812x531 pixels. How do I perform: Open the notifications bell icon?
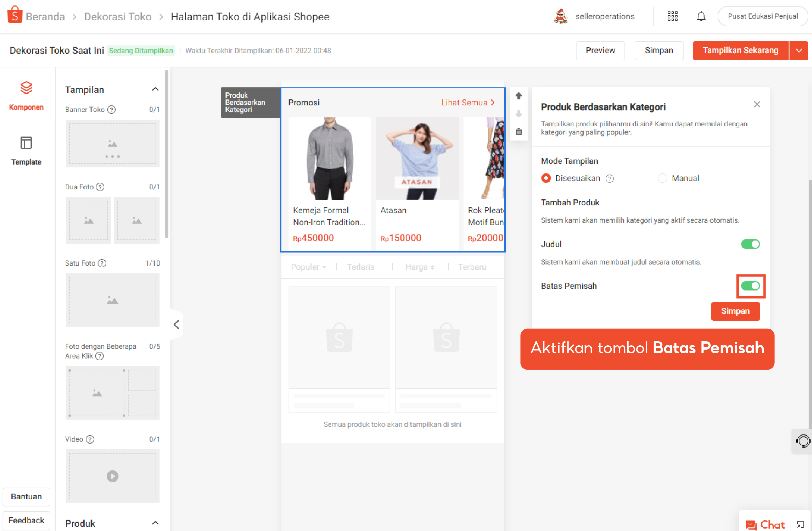pos(701,16)
